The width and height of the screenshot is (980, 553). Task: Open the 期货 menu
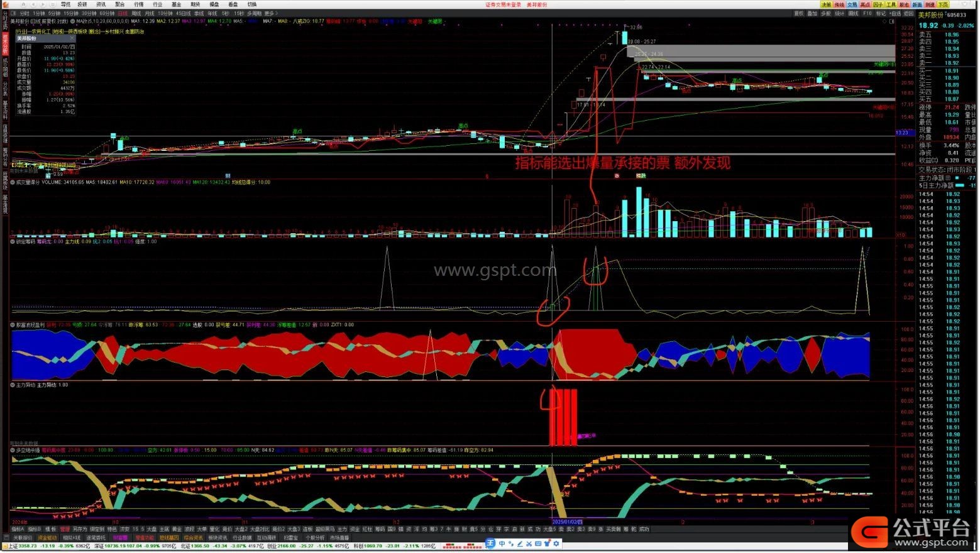pos(195,4)
